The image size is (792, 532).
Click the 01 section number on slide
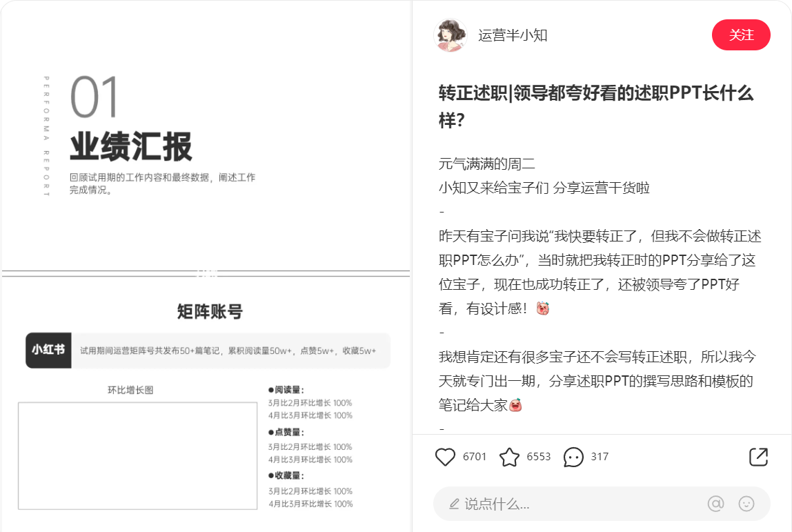tap(94, 97)
